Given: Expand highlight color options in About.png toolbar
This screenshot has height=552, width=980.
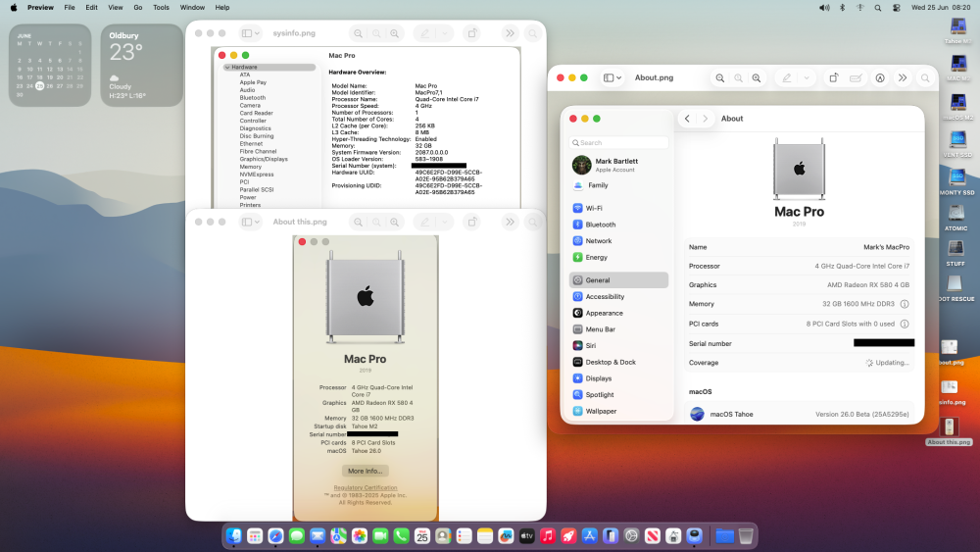Looking at the screenshot, I should [807, 78].
